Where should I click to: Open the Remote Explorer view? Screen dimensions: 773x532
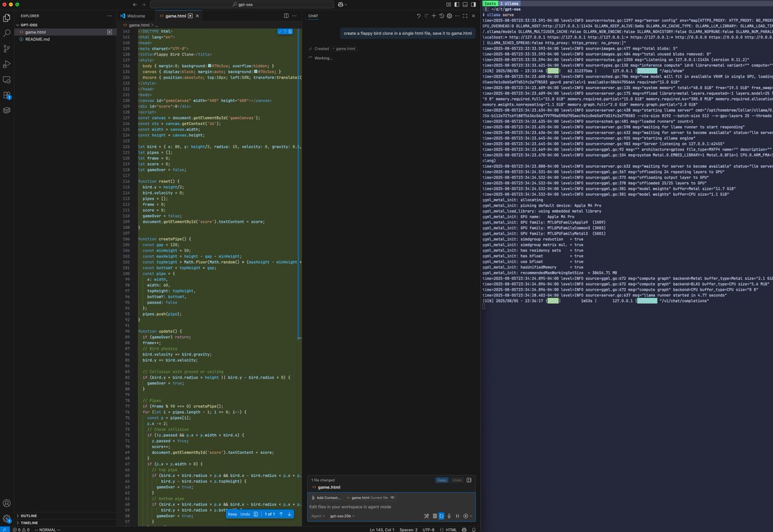[x=7, y=80]
